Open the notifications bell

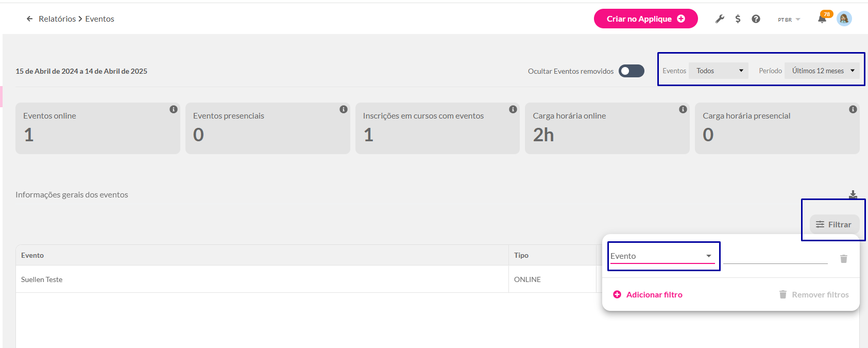(822, 19)
